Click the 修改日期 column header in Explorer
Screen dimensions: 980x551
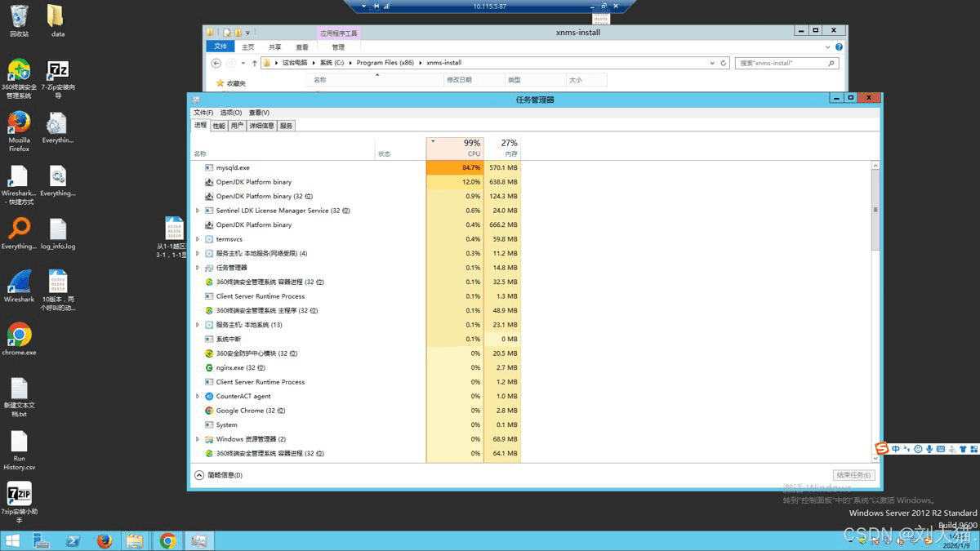[473, 80]
